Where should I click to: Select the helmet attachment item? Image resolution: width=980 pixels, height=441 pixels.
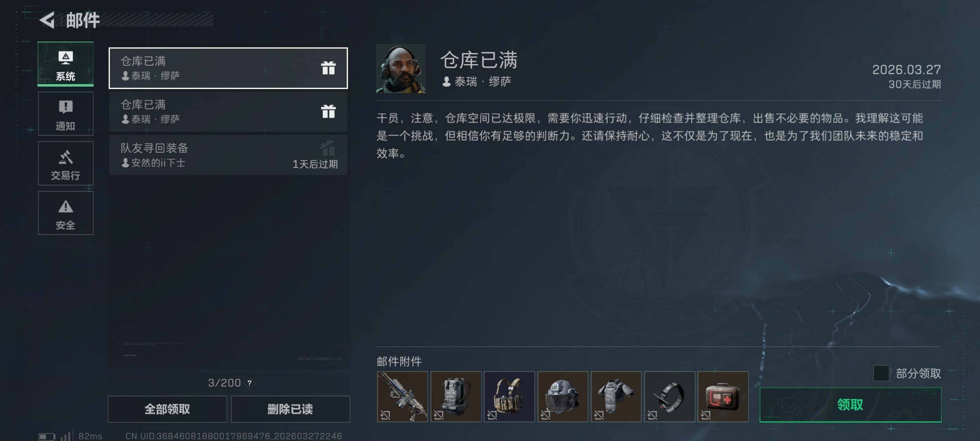coord(563,397)
